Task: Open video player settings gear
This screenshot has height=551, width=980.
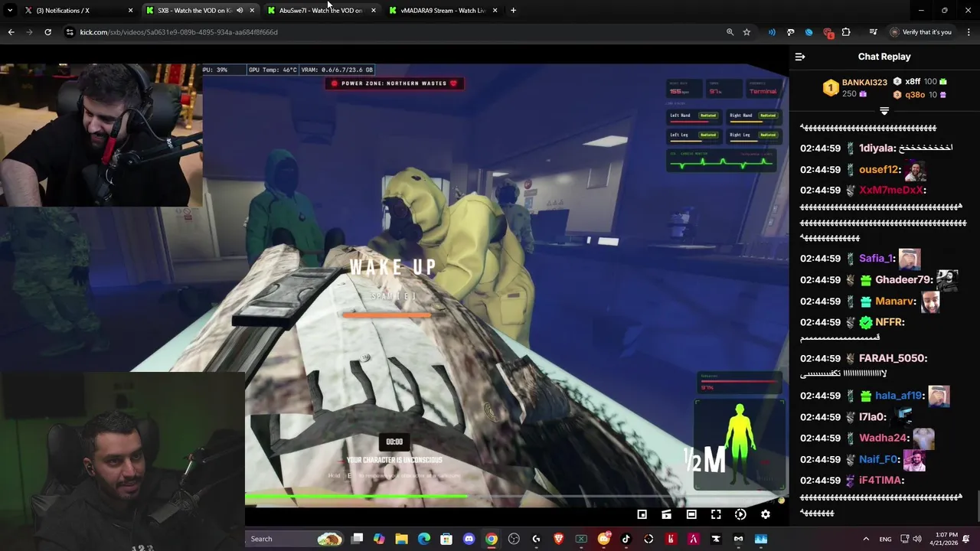Action: click(x=765, y=514)
